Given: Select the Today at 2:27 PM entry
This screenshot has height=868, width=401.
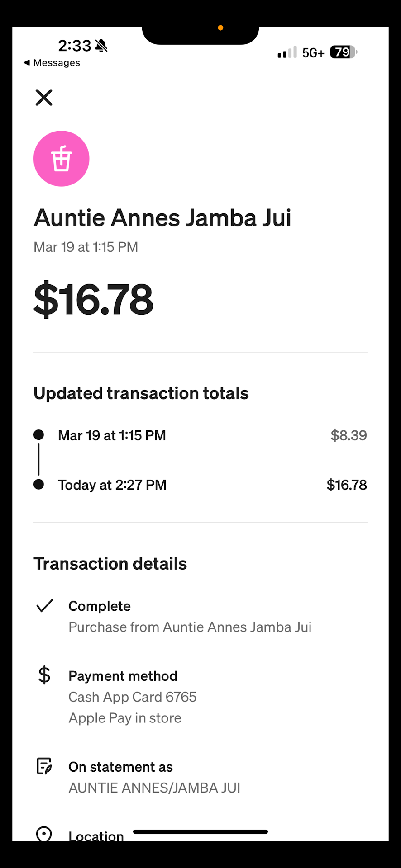Looking at the screenshot, I should pos(112,485).
